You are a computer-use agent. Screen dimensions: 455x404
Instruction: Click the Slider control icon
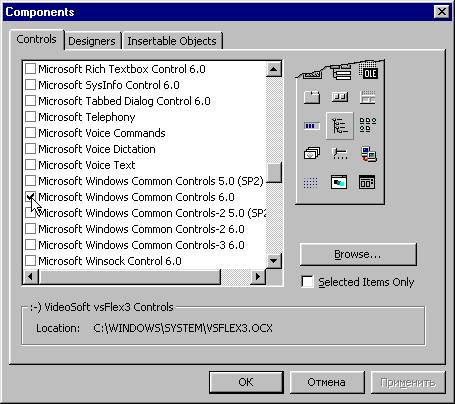pyautogui.click(x=340, y=154)
